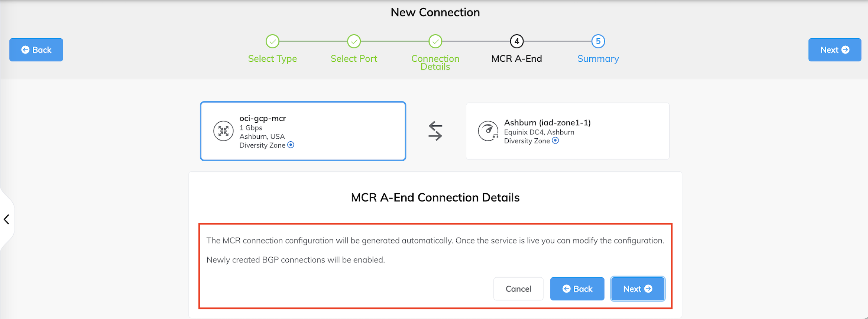Click the MCR router icon on oci-gcp-mcr card
This screenshot has height=319, width=868.
tap(223, 131)
